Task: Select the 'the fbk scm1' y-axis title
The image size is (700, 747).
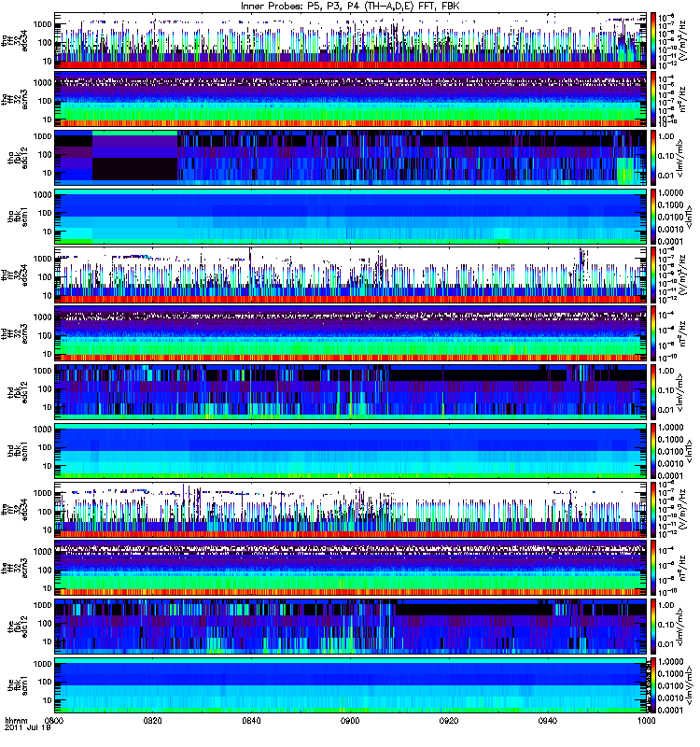Action: coord(18,685)
